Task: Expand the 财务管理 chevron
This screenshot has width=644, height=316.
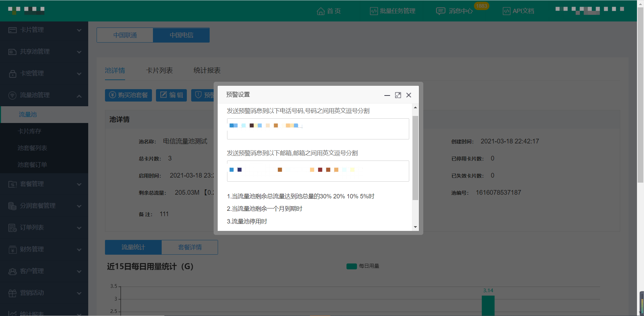Action: pyautogui.click(x=79, y=250)
